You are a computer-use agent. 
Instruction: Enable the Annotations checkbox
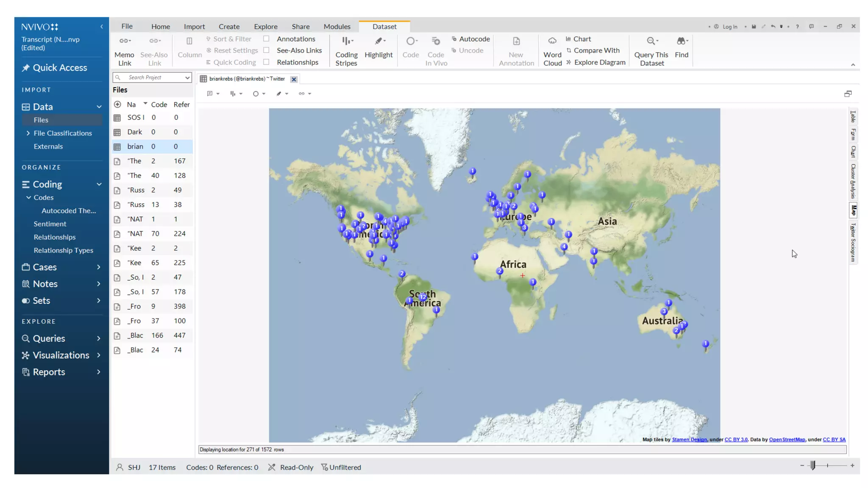coord(267,39)
